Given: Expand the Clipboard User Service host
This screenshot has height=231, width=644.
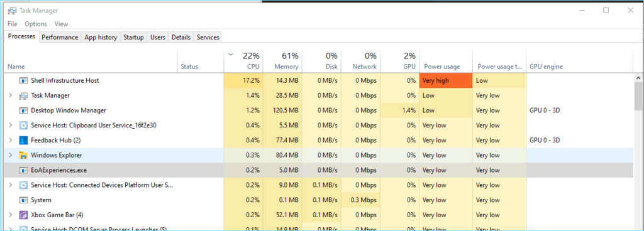Looking at the screenshot, I should tap(11, 126).
